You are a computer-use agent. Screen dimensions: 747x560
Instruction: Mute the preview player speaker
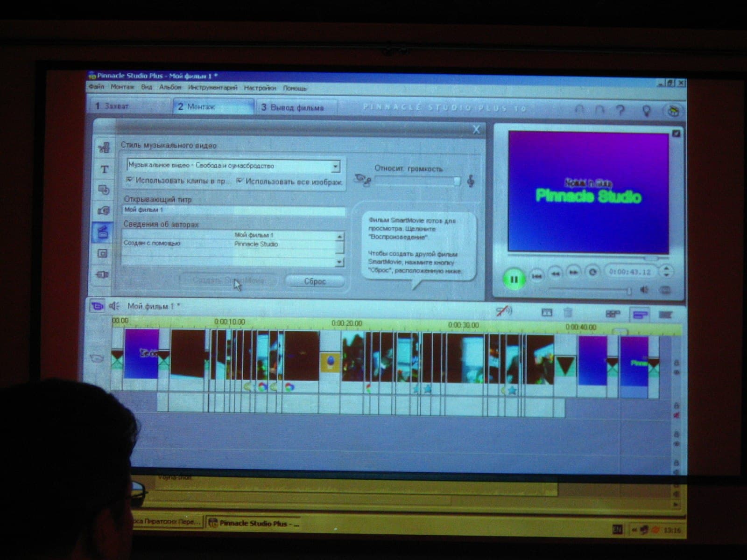click(644, 290)
